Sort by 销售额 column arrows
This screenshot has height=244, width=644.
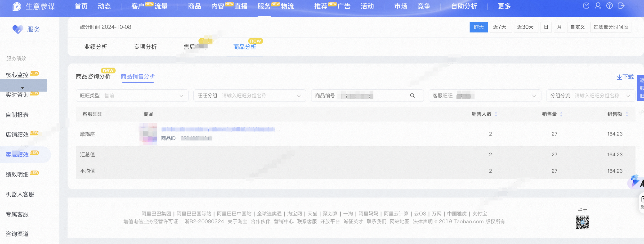pos(627,114)
